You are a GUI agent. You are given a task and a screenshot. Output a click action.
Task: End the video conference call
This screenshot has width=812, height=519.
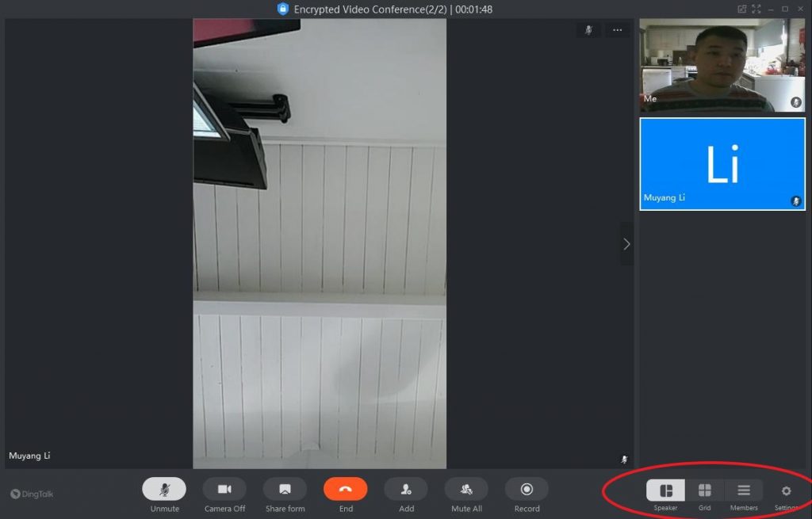tap(346, 489)
